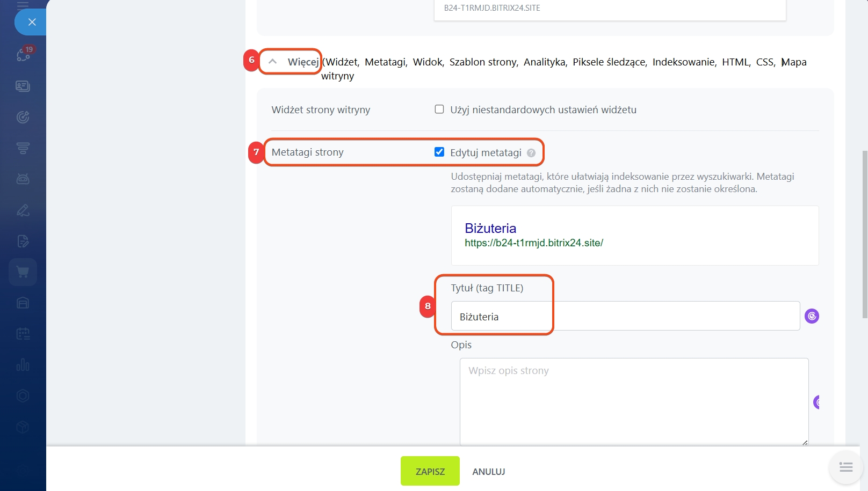Click the ZAPISZ button
The width and height of the screenshot is (868, 491).
click(x=430, y=471)
